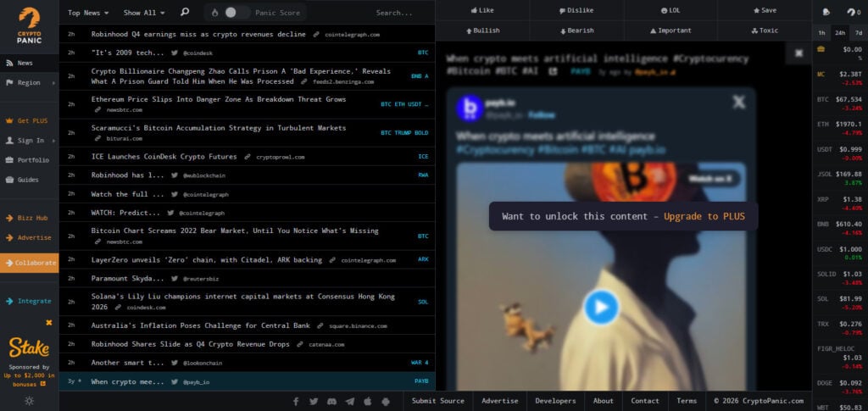Select the @payb_io 'When crypto mee...' row
This screenshot has width=868, height=411.
(x=247, y=381)
